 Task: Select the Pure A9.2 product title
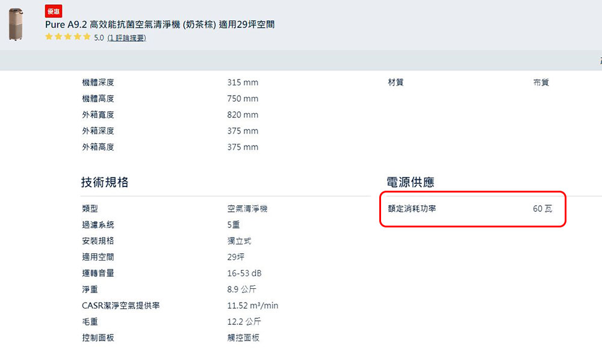click(160, 25)
